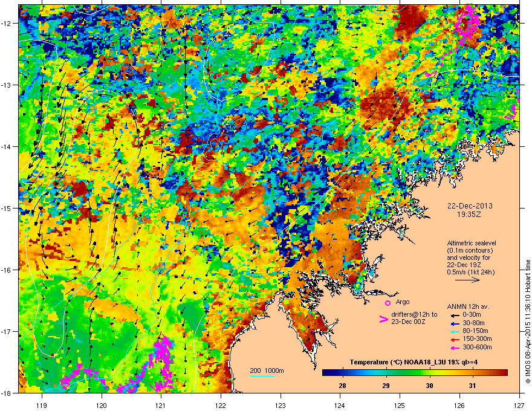Click the latitude axis label -16
The width and height of the screenshot is (532, 411).
(7, 270)
